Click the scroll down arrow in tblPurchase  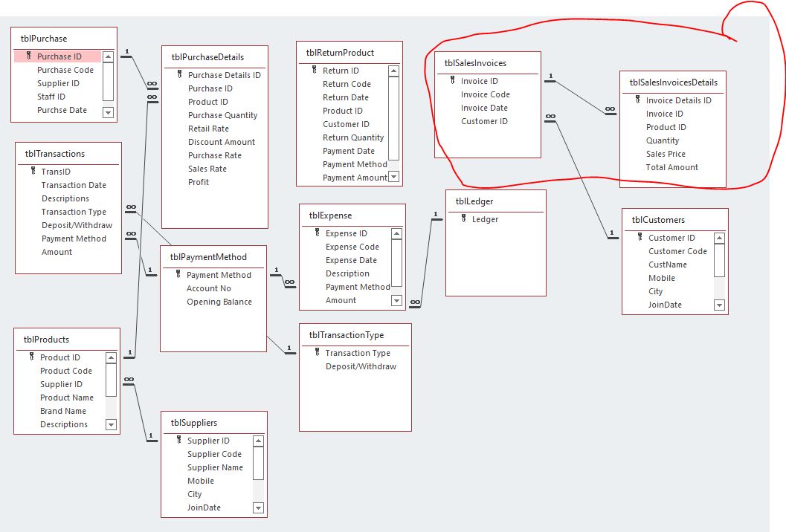[x=108, y=112]
